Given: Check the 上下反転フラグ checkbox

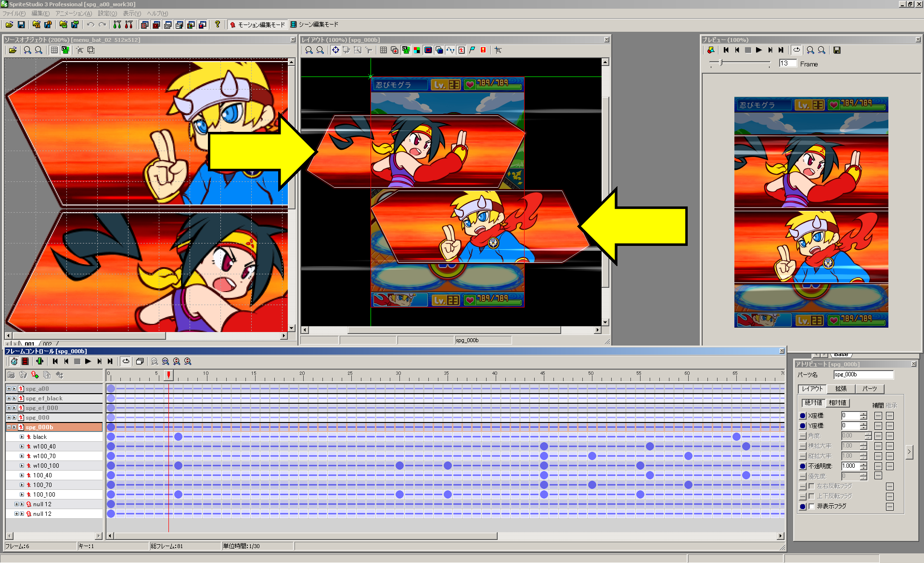Looking at the screenshot, I should (812, 496).
